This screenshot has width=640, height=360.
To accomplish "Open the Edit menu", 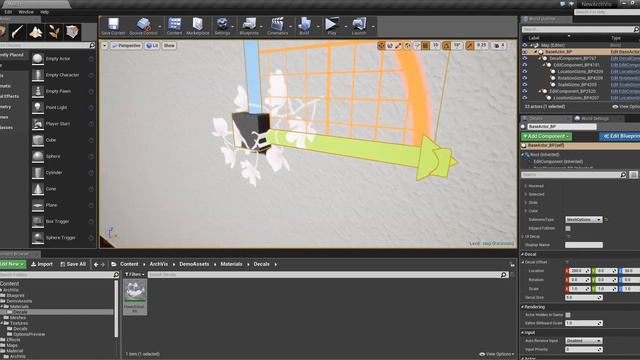I will pyautogui.click(x=8, y=12).
